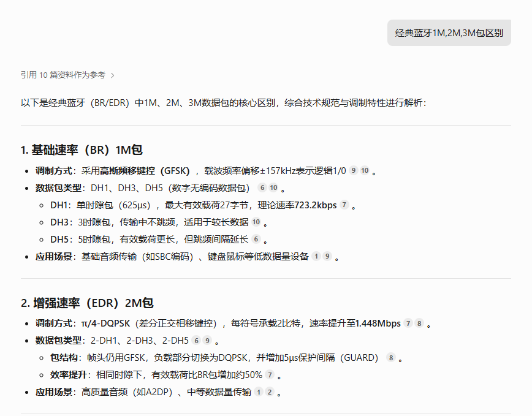Click the intro sentence starting 以下是经典蓝牙
This screenshot has height=416, width=532.
223,103
